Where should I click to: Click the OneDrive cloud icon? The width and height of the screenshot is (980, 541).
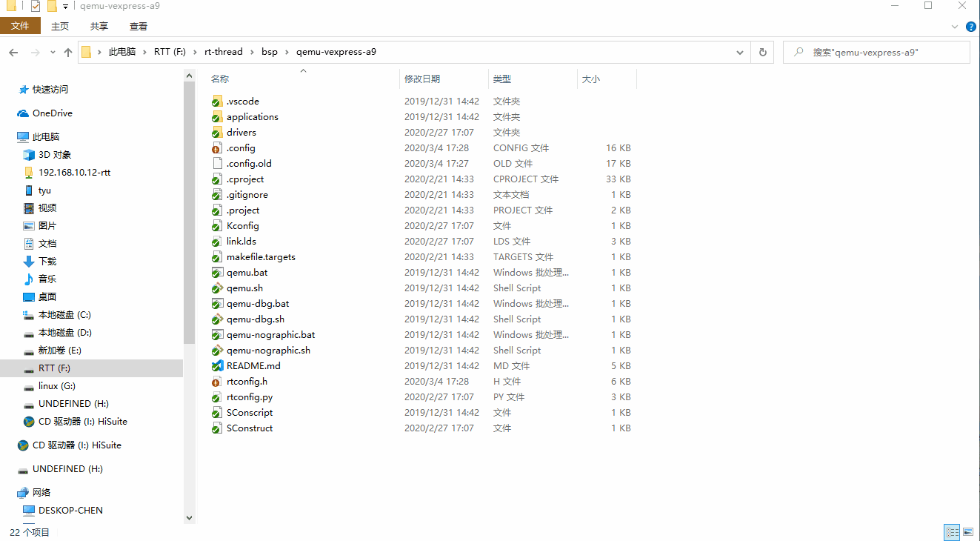coord(23,113)
